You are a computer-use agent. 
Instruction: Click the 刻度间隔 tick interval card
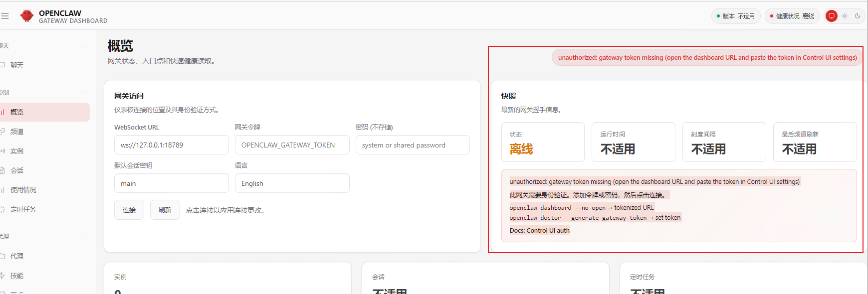pos(724,142)
